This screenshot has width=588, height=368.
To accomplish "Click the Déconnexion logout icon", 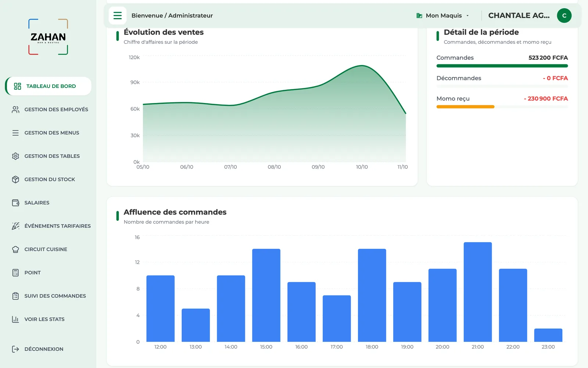I will pyautogui.click(x=15, y=349).
